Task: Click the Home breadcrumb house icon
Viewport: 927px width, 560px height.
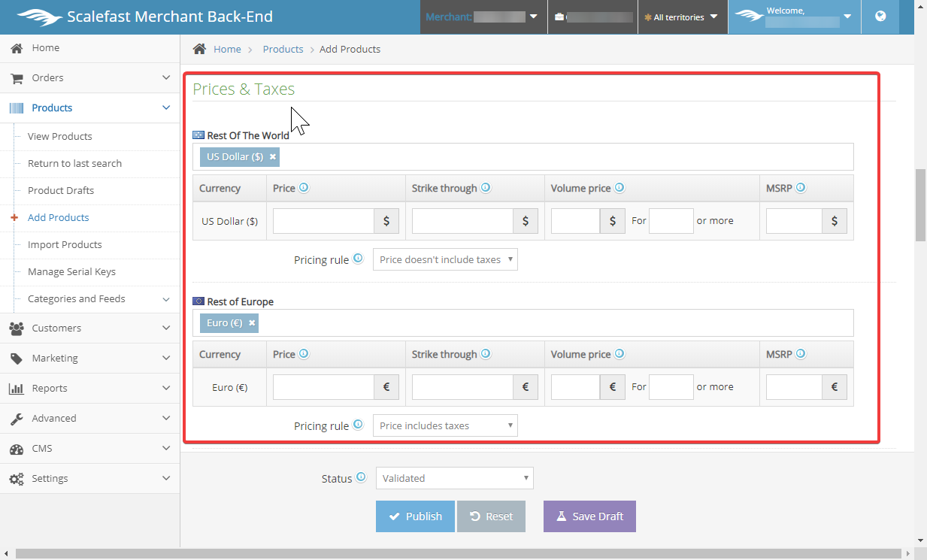Action: pos(199,49)
